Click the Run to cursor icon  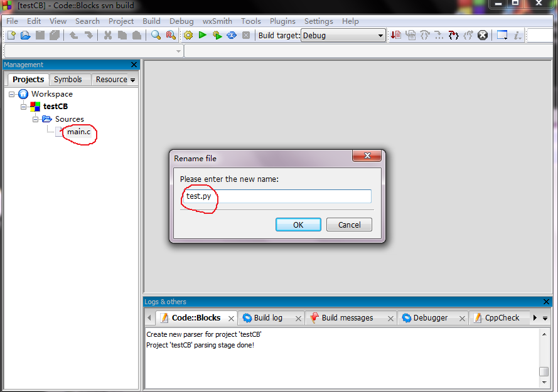point(410,35)
